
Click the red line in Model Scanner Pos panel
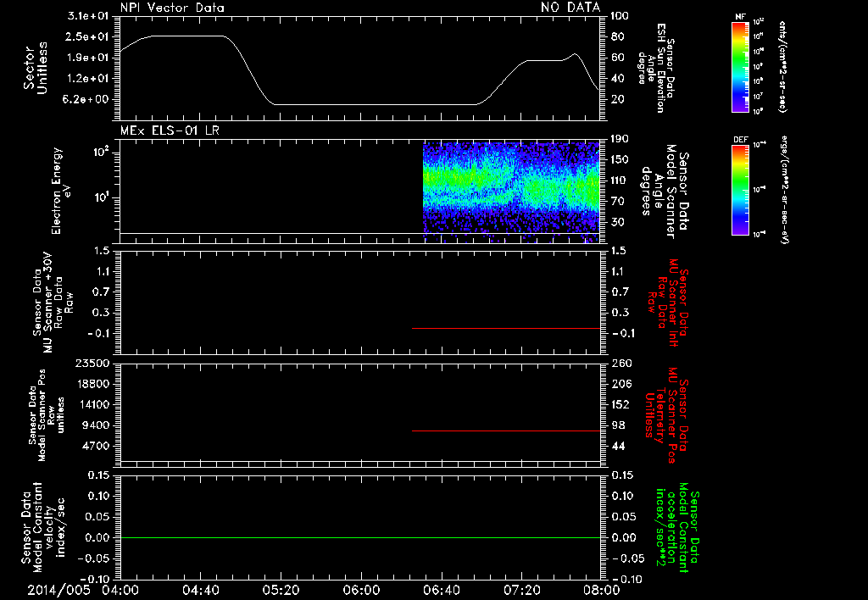506,431
